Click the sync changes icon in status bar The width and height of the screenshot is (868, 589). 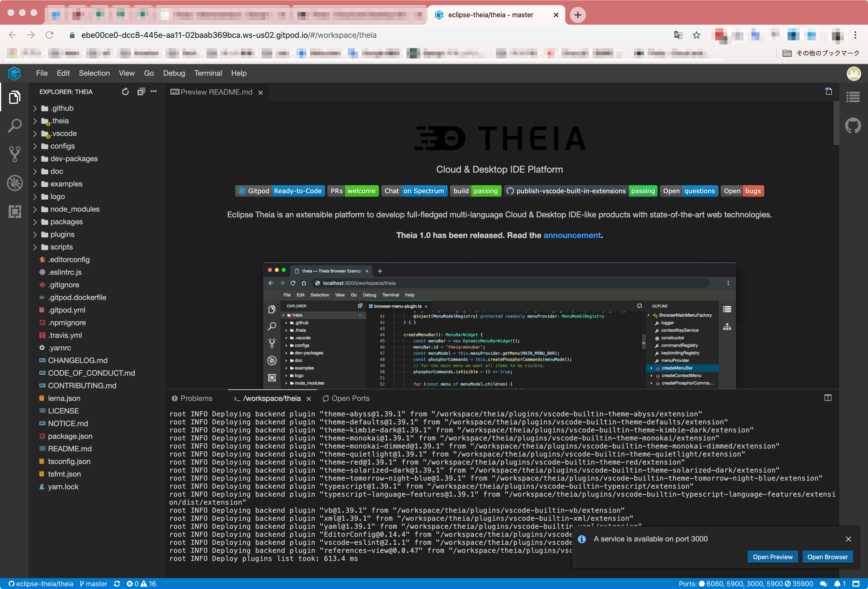coord(117,584)
